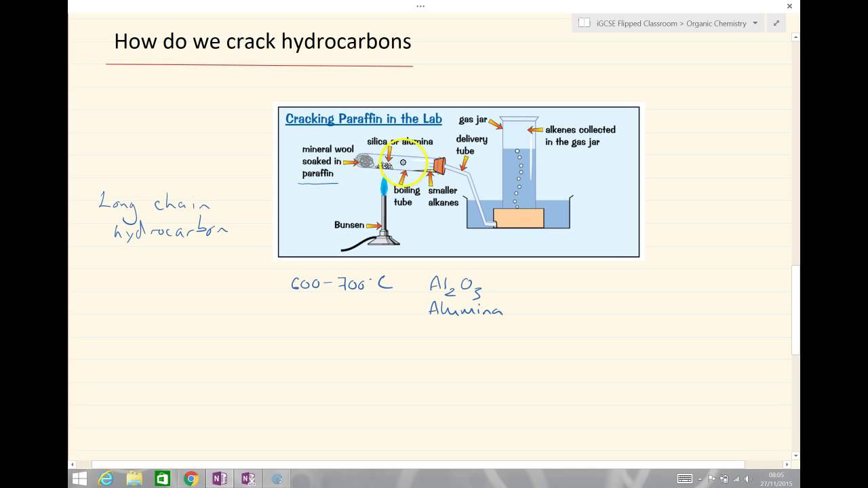Open the network status tray icon
The height and width of the screenshot is (488, 868).
pos(724,479)
